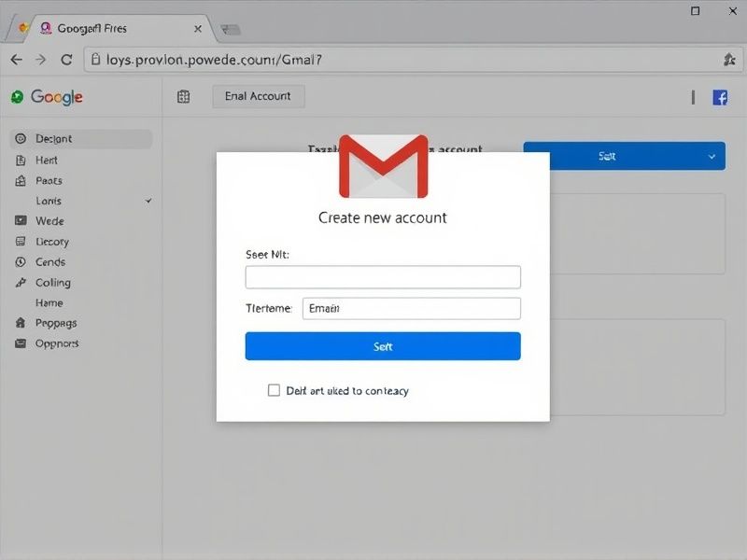Click the Create new account heading
747x560 pixels.
tap(383, 217)
